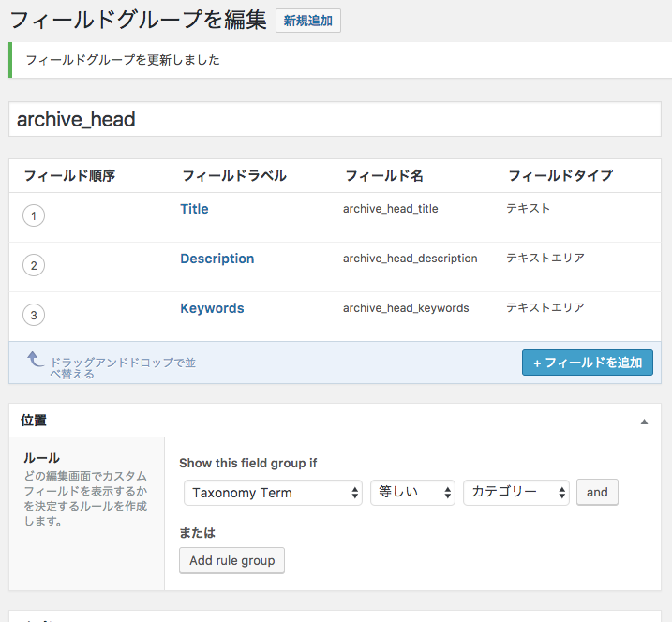Click the drag-and-drop reorder arrow icon

pos(35,360)
